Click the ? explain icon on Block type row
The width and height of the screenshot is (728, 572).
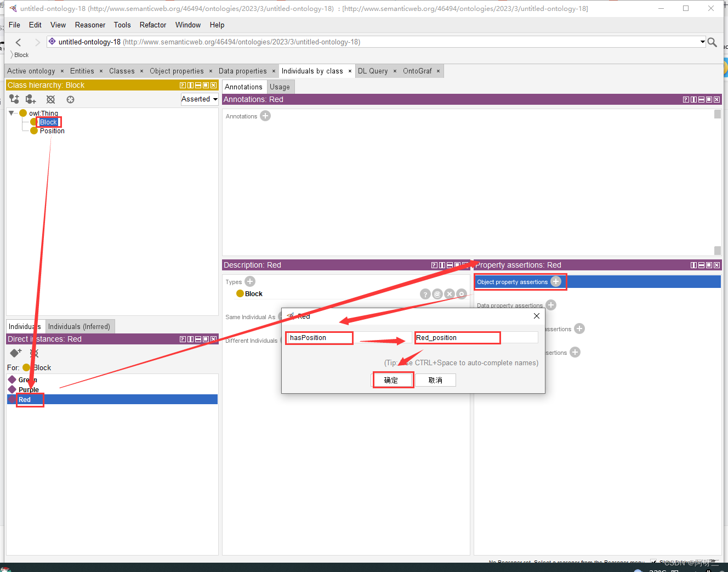[x=425, y=294]
